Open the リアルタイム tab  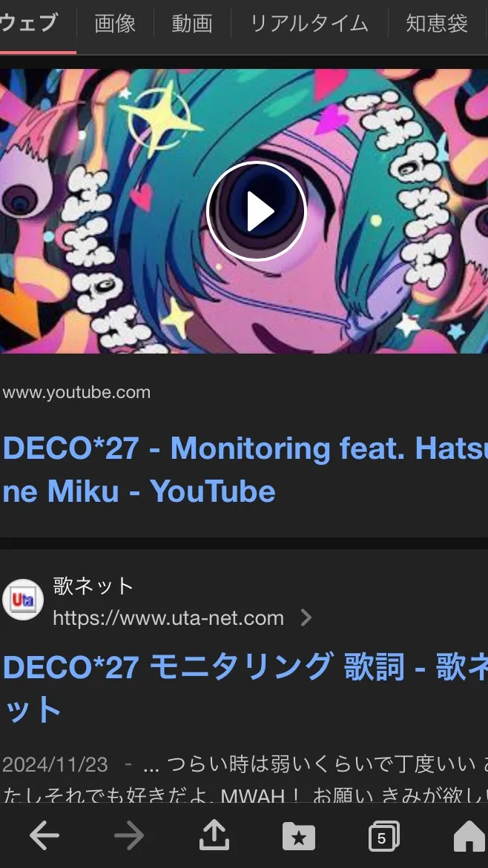309,23
